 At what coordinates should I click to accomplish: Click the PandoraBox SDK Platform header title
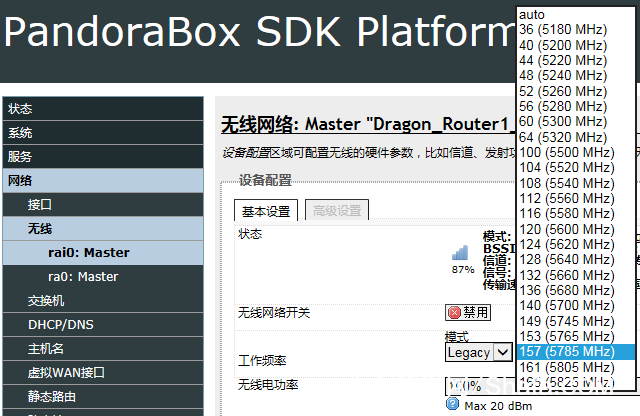[260, 33]
